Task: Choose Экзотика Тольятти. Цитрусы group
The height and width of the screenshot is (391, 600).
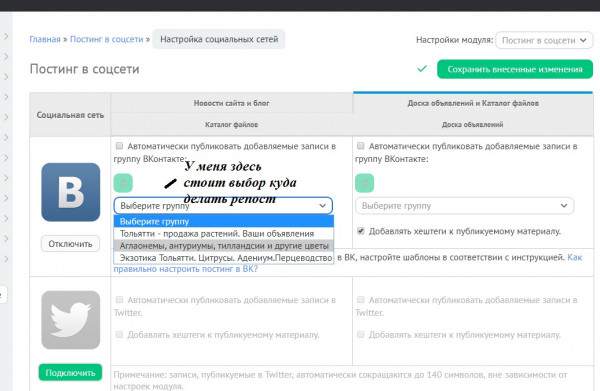Action: [x=223, y=258]
